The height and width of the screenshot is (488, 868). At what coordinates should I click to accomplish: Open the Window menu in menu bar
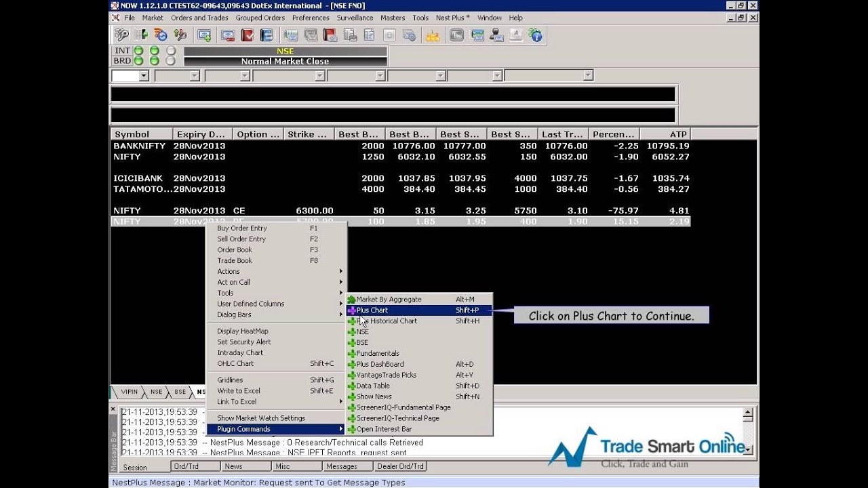[490, 18]
